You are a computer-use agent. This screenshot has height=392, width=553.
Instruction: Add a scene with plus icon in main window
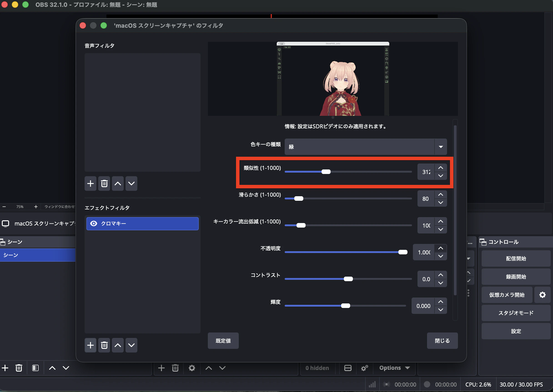(x=5, y=368)
